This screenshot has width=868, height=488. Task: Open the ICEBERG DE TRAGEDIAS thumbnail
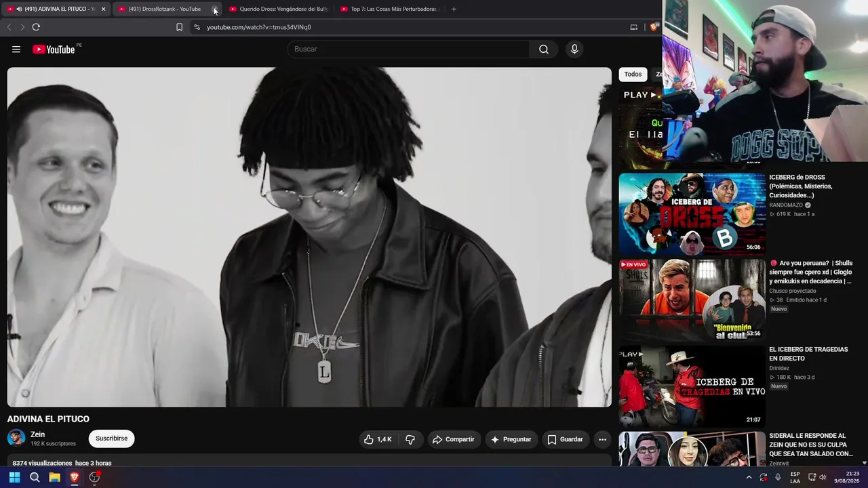(692, 386)
